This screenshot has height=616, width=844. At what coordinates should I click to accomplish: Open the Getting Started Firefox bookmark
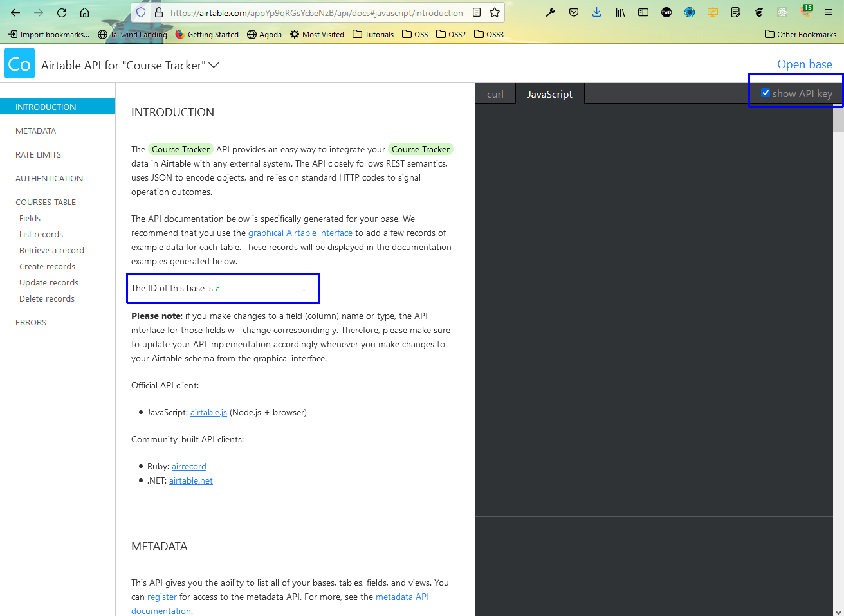click(207, 34)
